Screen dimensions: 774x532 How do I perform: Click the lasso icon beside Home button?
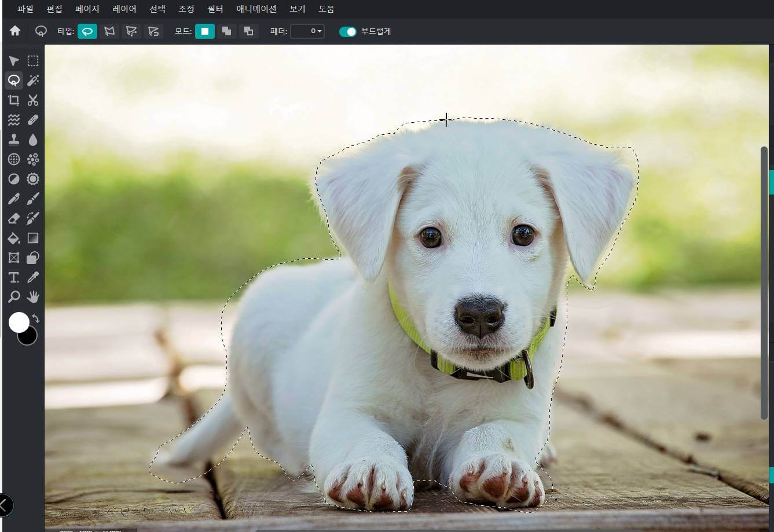pyautogui.click(x=41, y=31)
